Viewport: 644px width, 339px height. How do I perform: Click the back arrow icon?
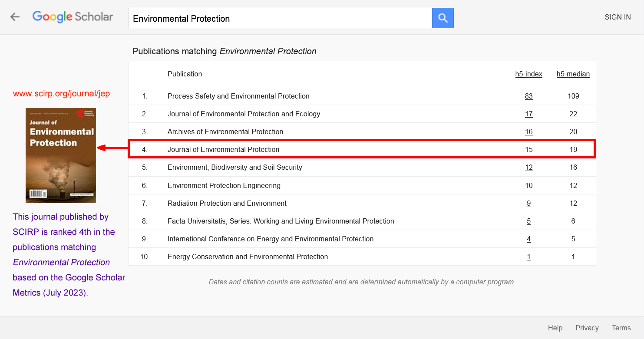click(x=15, y=17)
